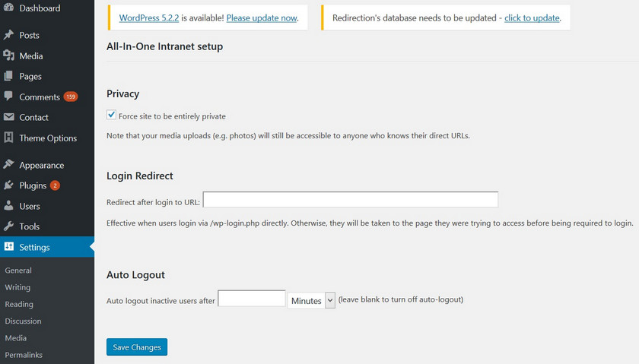The width and height of the screenshot is (639, 364).
Task: Click the Comments speech bubble icon
Action: (9, 97)
